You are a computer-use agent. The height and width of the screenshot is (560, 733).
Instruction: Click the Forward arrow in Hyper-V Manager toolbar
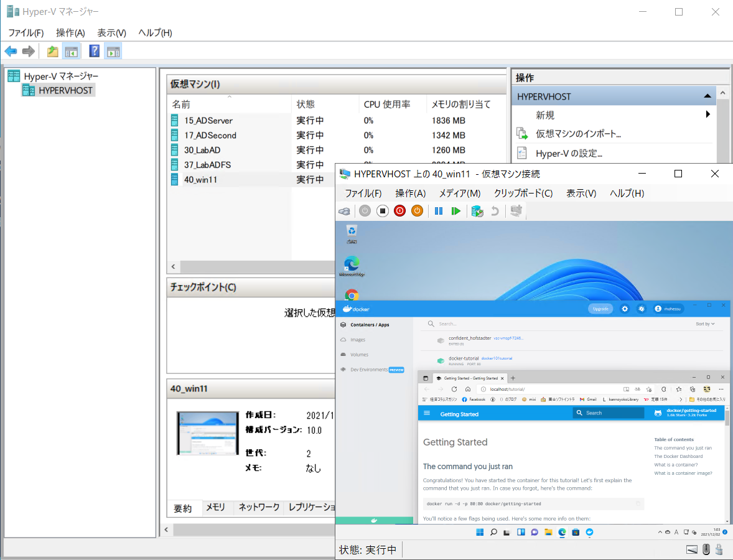(x=29, y=51)
